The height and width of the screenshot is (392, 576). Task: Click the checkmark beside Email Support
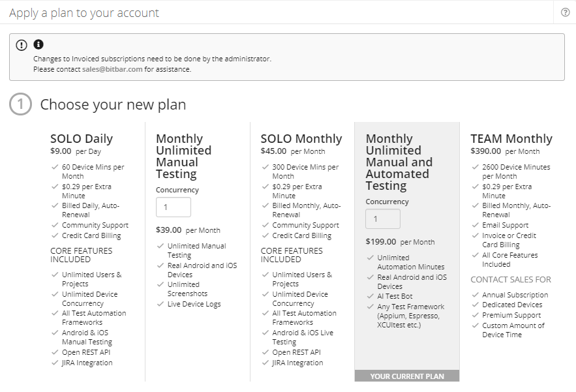coord(475,225)
